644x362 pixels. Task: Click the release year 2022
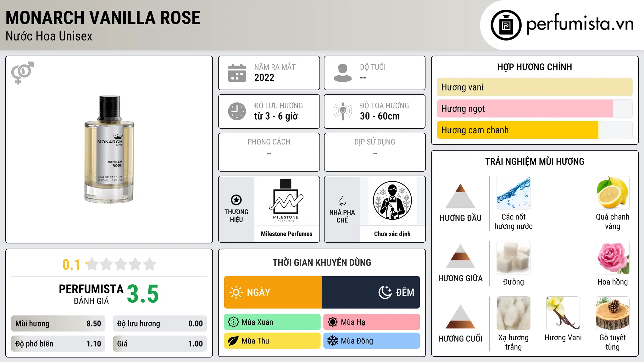[264, 78]
